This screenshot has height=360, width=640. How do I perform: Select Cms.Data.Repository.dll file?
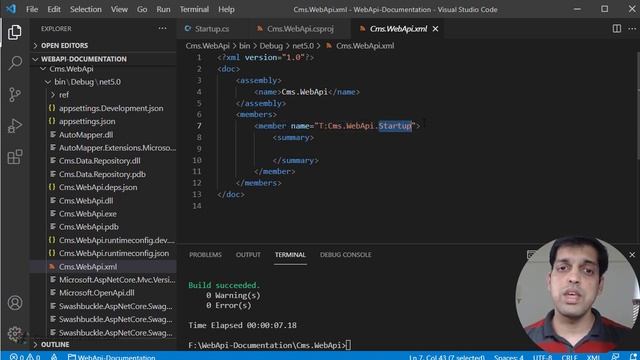[103, 161]
